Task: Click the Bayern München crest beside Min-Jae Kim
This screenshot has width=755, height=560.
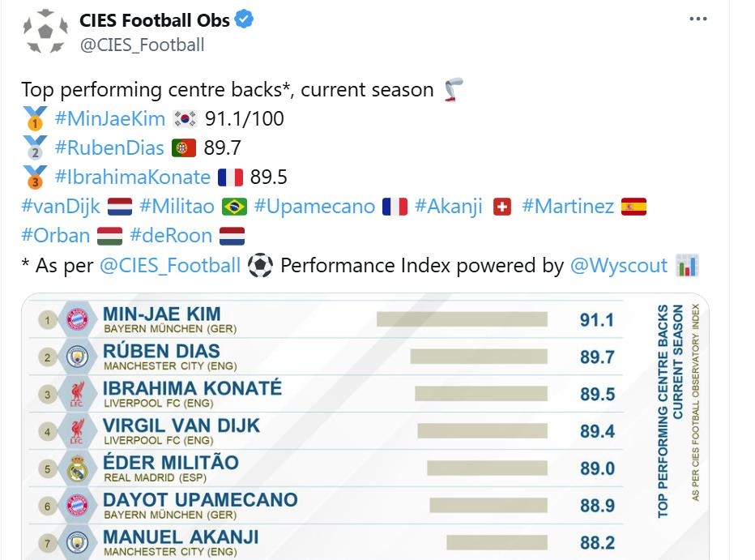Action: click(76, 320)
